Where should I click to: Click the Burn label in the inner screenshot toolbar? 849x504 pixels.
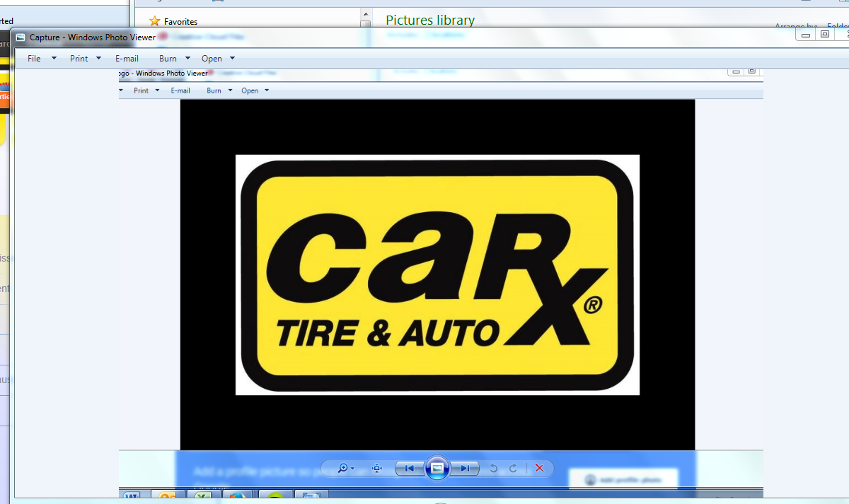214,90
